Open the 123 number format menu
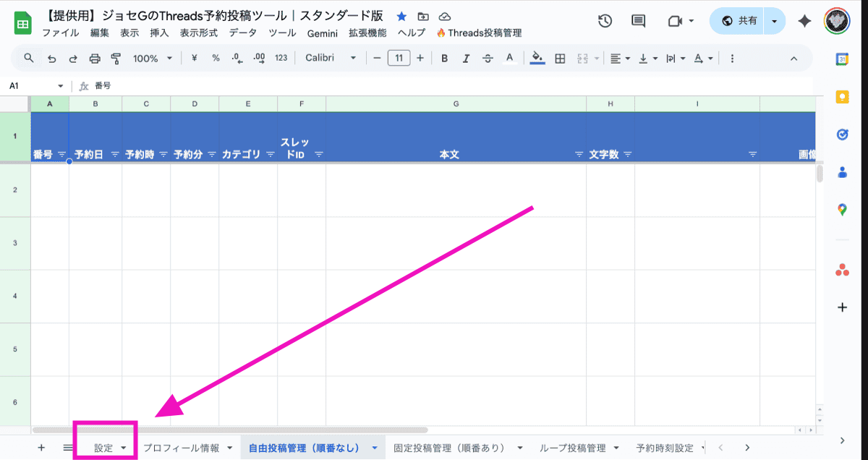 click(x=281, y=58)
